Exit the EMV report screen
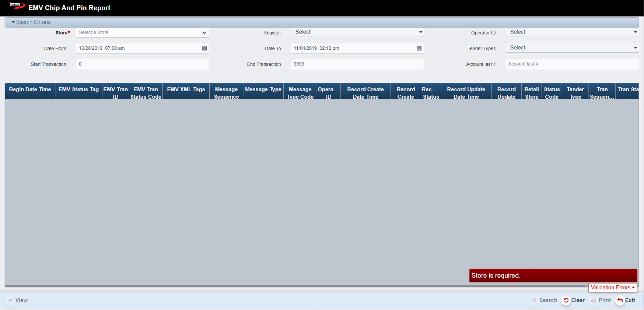Viewport: 644px width, 310px height. [x=626, y=300]
